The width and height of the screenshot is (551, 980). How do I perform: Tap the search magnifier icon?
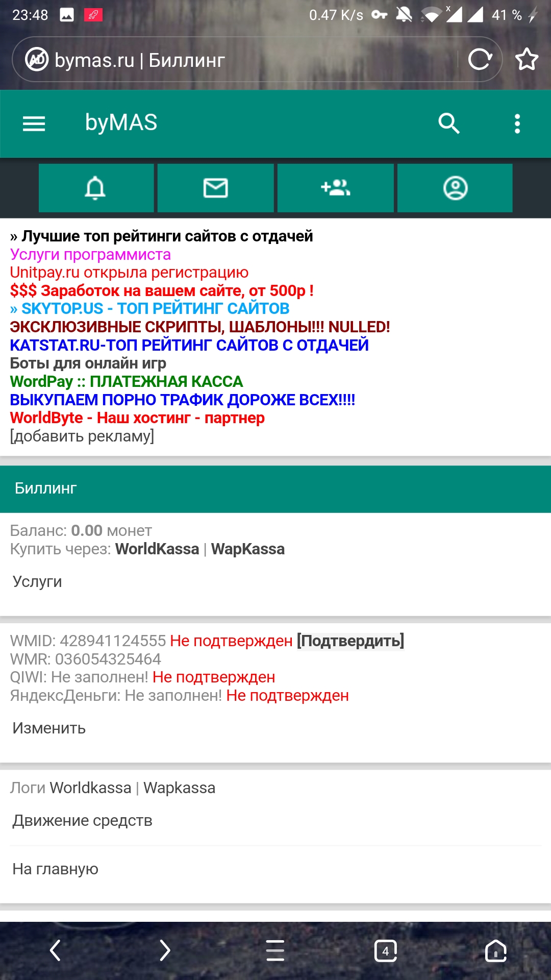pos(449,124)
